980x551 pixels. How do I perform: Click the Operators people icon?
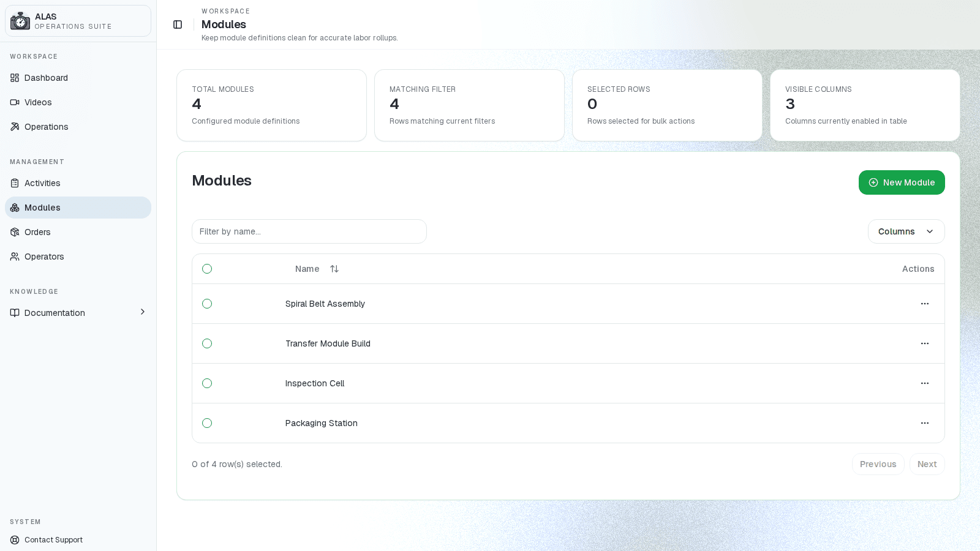[15, 257]
